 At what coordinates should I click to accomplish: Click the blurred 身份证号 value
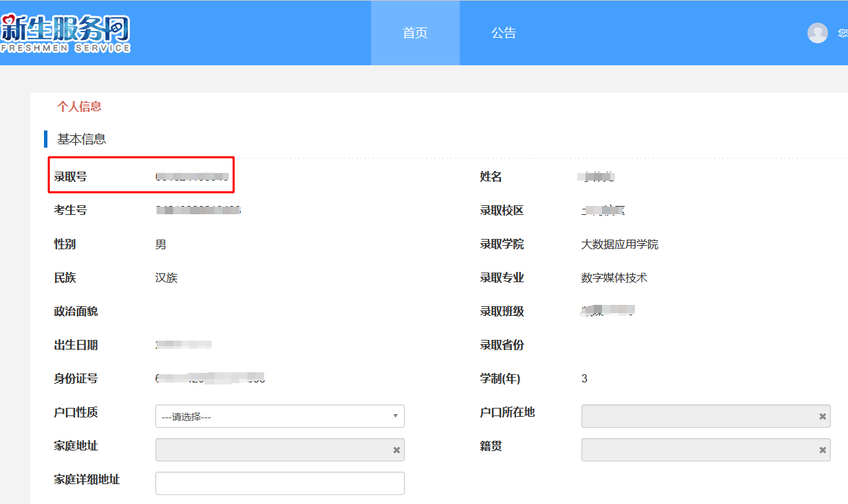(x=210, y=378)
